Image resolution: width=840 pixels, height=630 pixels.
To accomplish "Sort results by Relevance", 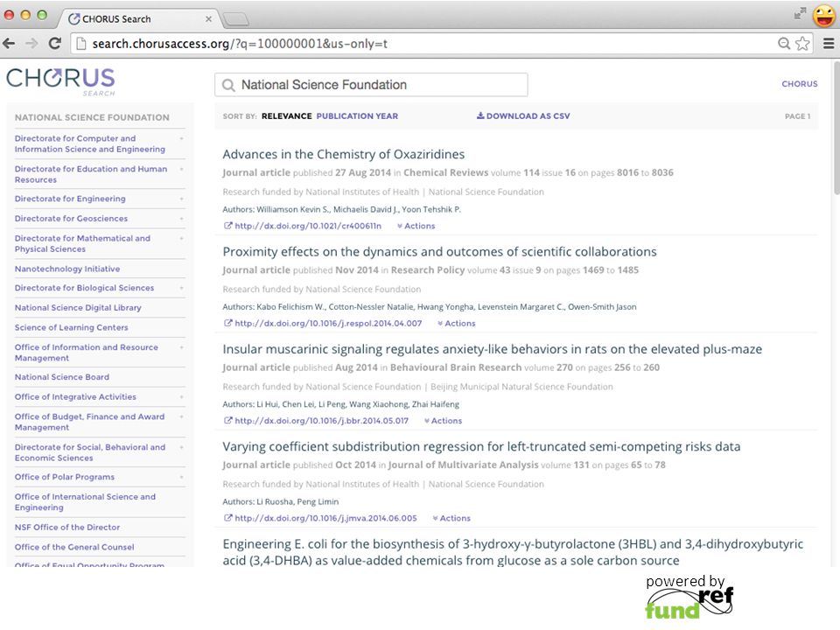I will coord(287,116).
